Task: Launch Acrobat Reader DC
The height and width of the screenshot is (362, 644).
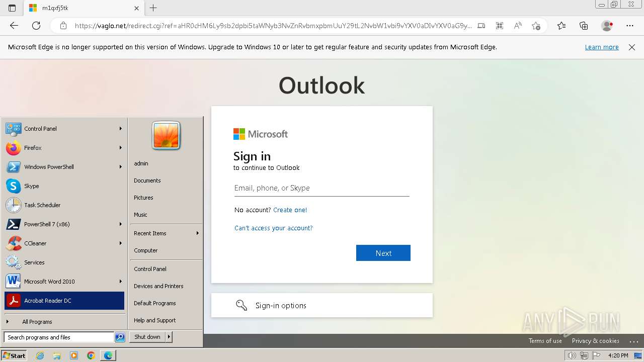Action: tap(64, 301)
